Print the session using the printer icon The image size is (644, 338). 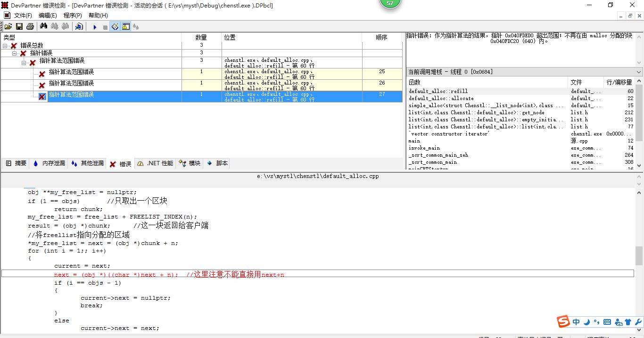point(30,26)
